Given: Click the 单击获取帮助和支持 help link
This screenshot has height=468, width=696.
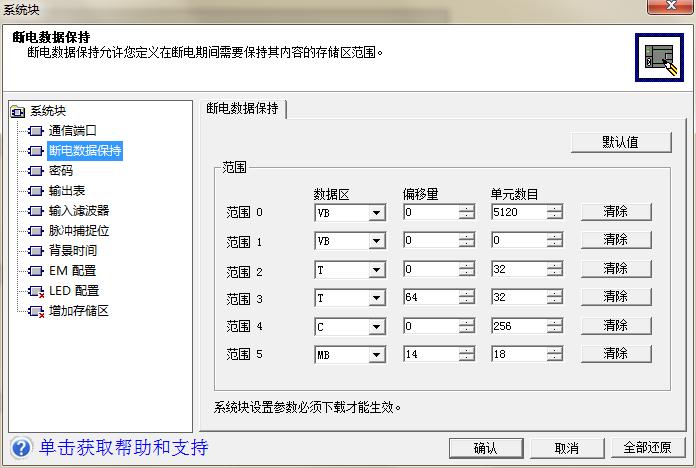Looking at the screenshot, I should click(123, 446).
